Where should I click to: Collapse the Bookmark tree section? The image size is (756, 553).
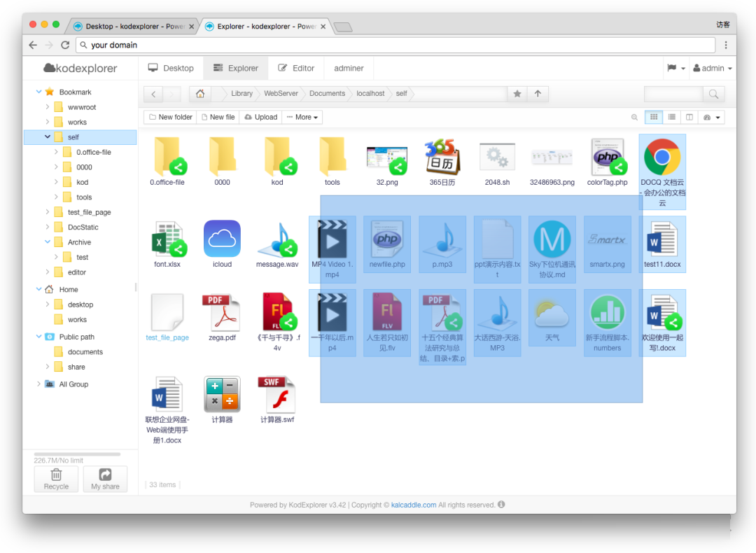[x=39, y=92]
